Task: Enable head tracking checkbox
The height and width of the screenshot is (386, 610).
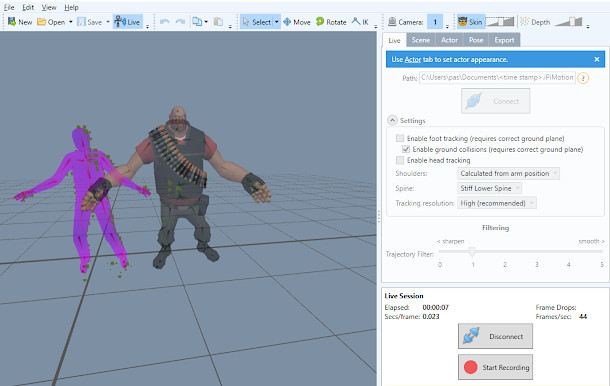Action: pos(400,160)
